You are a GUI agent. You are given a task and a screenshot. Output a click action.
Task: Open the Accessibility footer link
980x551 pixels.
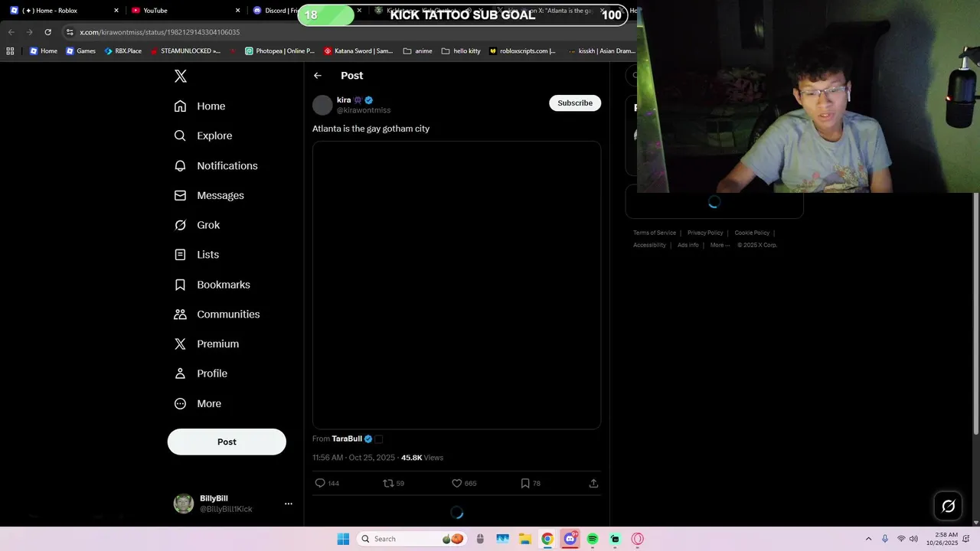[x=649, y=245]
